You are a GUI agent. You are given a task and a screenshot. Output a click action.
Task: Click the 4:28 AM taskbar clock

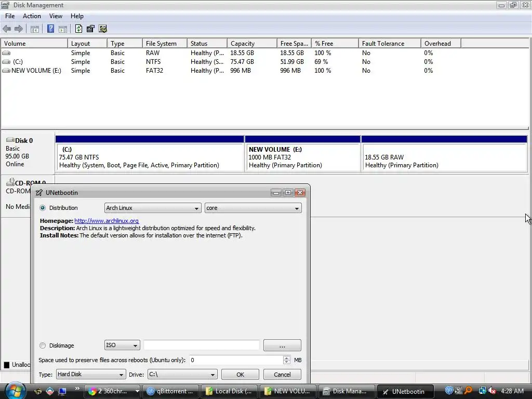pyautogui.click(x=512, y=391)
